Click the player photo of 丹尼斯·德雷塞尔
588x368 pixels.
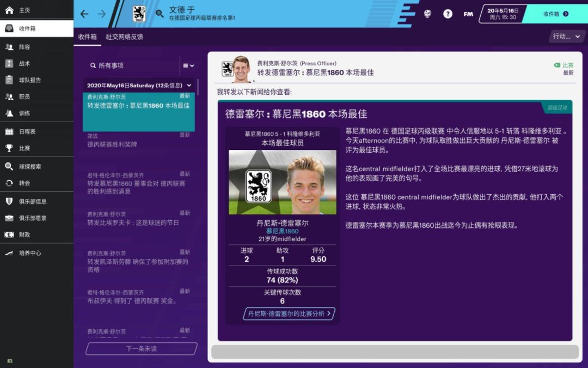[283, 182]
